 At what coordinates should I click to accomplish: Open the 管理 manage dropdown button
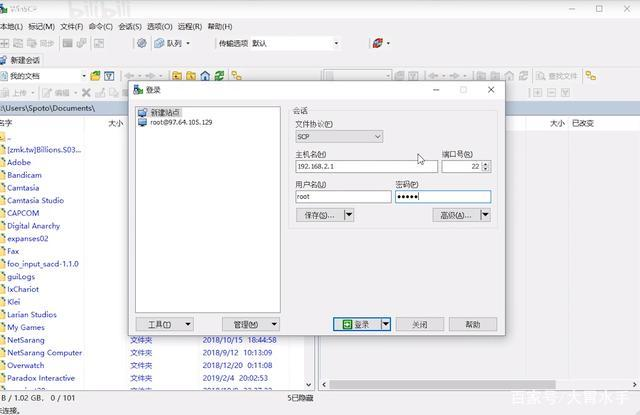tap(251, 324)
